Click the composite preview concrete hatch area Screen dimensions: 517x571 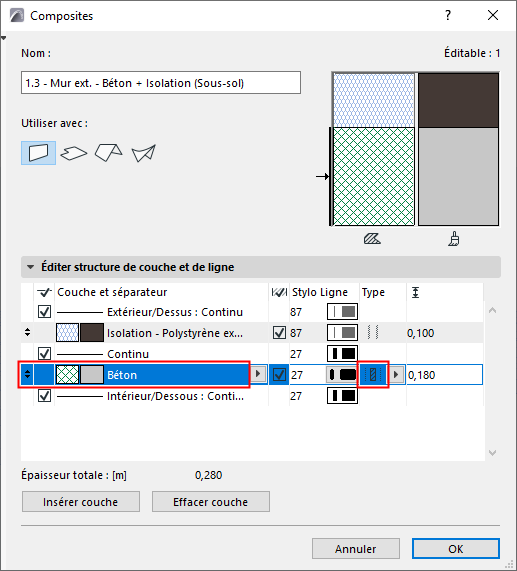point(374,176)
